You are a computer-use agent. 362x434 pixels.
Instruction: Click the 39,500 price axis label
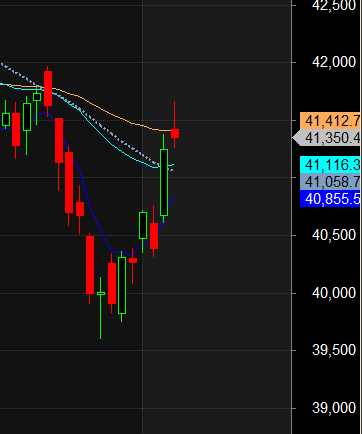(x=334, y=350)
